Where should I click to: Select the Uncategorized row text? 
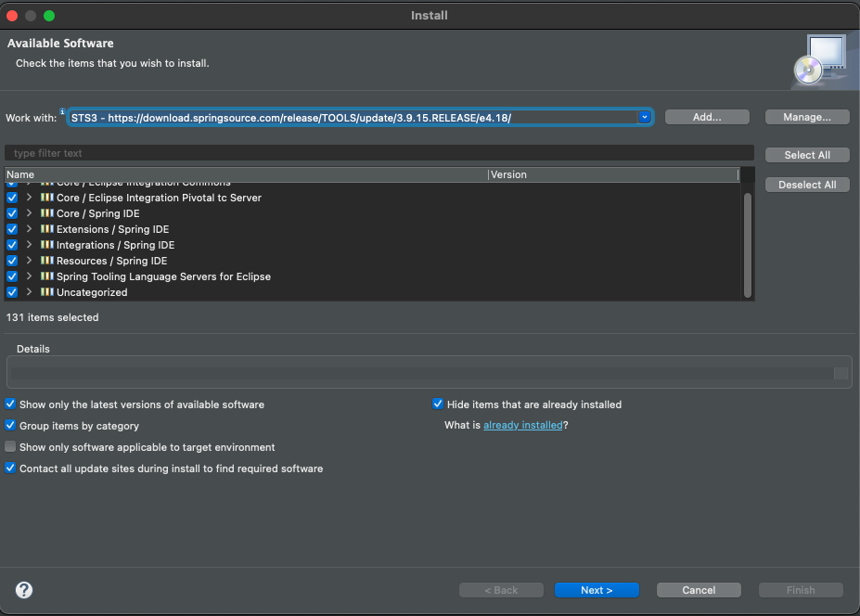point(92,292)
